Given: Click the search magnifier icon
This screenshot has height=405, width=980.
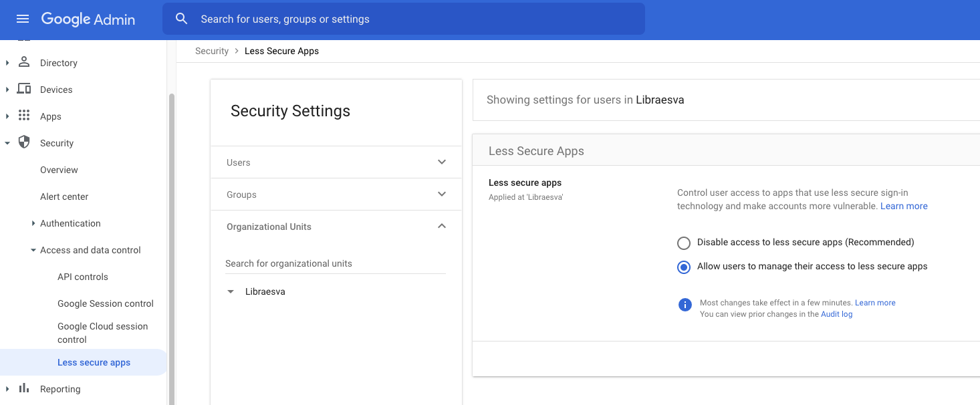Looking at the screenshot, I should coord(181,19).
